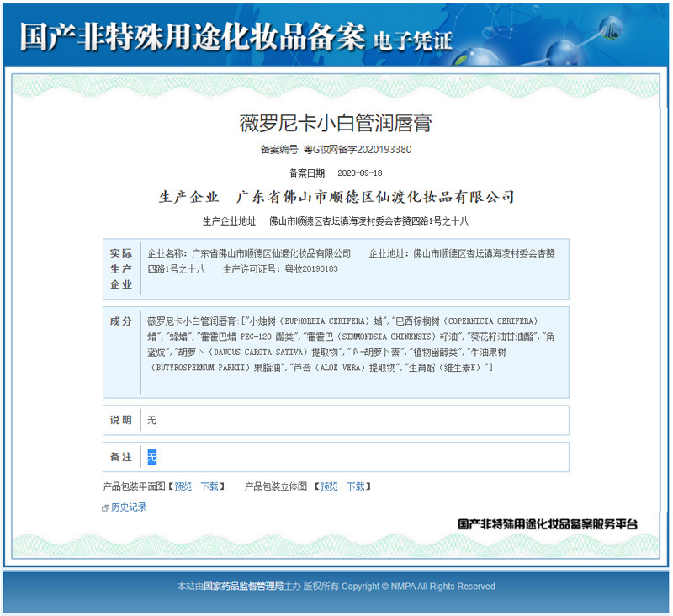Open the 国家药品监督管理局 footer link
The height and width of the screenshot is (616, 673).
click(243, 587)
